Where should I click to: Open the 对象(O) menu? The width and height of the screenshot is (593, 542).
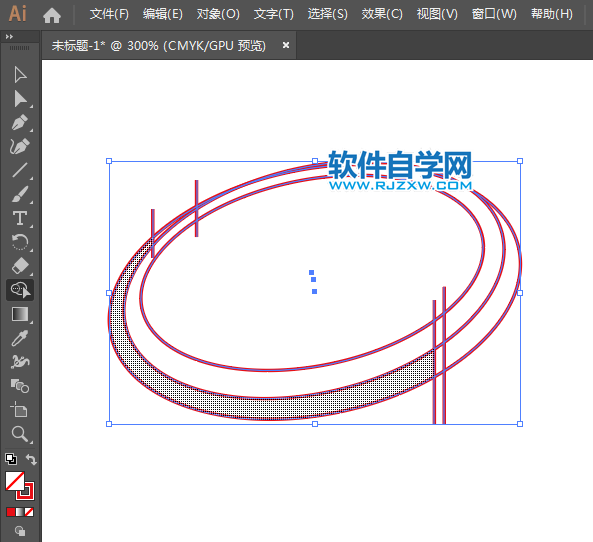[218, 14]
